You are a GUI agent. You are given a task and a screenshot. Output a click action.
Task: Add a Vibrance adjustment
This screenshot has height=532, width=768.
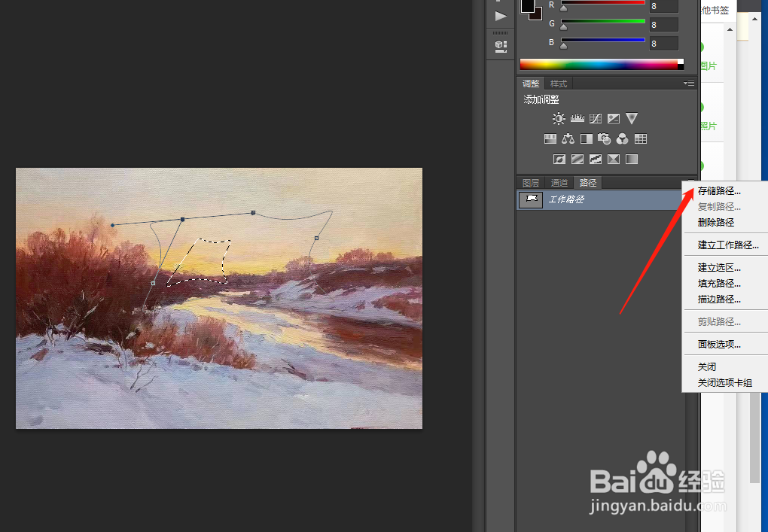pos(632,118)
